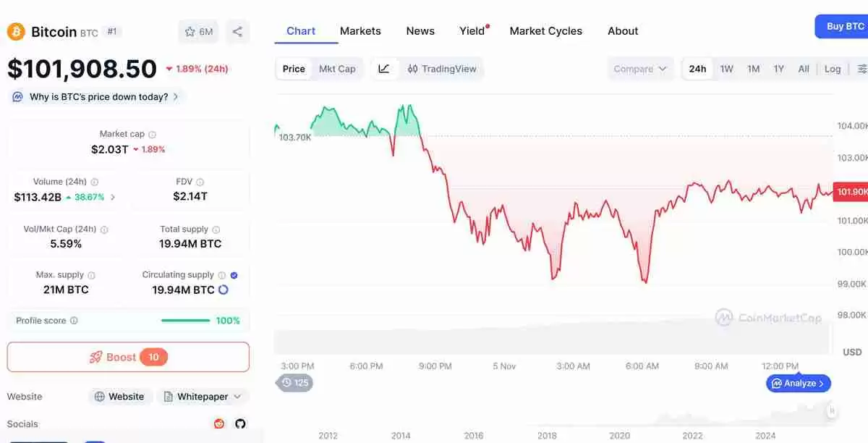The width and height of the screenshot is (868, 443).
Task: Open Bitcoin's Reddit social icon
Action: (219, 423)
